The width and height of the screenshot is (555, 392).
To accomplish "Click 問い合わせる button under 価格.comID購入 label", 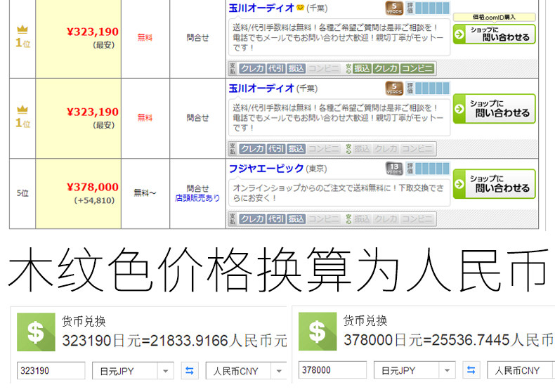I will (x=494, y=34).
